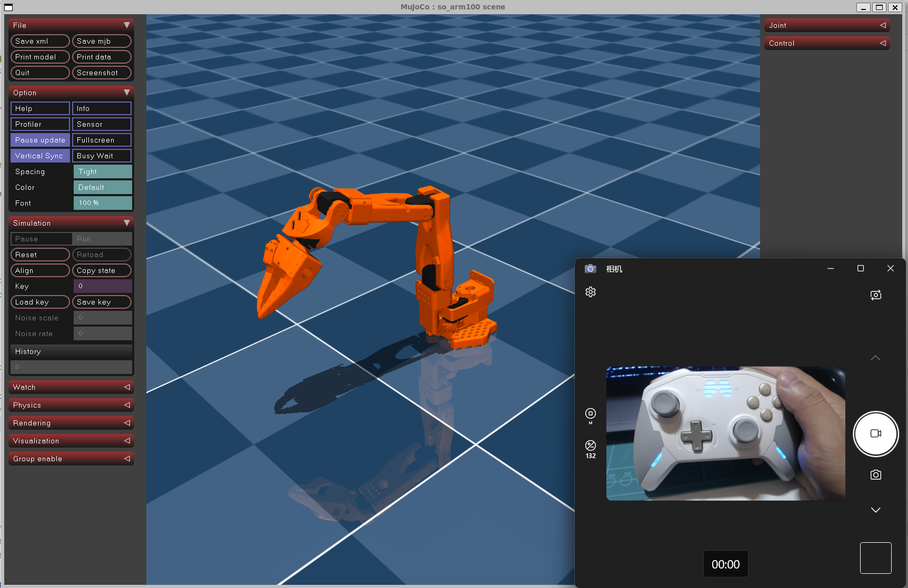Change Spacing value Tight
Image resolution: width=908 pixels, height=588 pixels.
103,171
